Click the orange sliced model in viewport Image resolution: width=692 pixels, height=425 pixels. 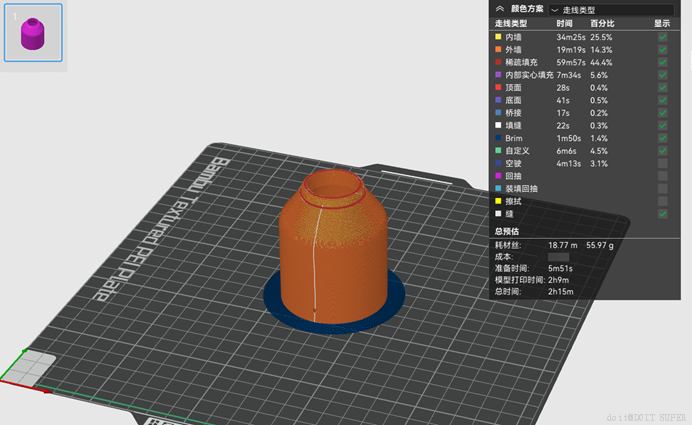pos(334,252)
